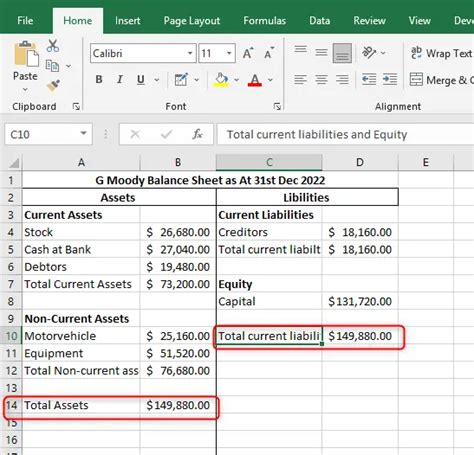
Task: Click Insert Function fx icon
Action: [x=197, y=134]
